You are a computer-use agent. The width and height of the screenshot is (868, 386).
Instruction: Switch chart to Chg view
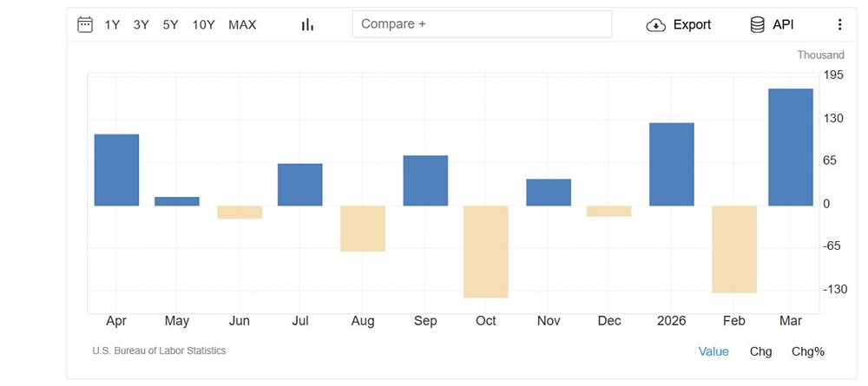click(x=760, y=351)
